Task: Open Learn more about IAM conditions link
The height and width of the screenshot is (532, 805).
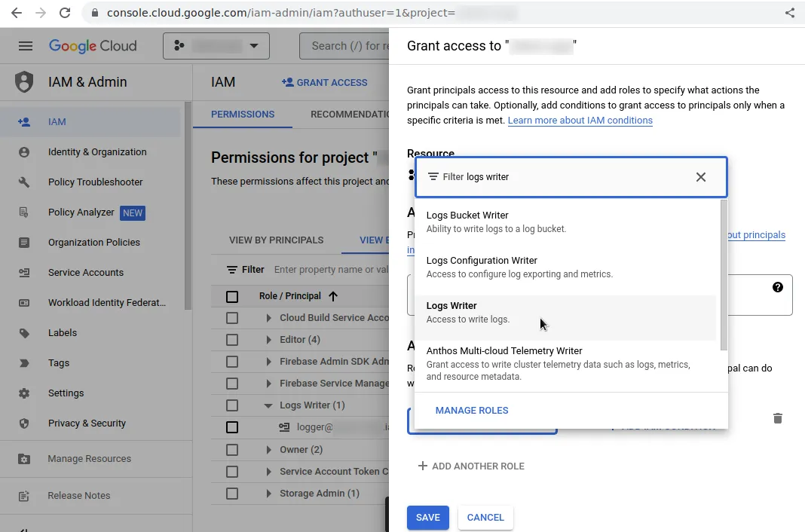Action: pyautogui.click(x=580, y=121)
